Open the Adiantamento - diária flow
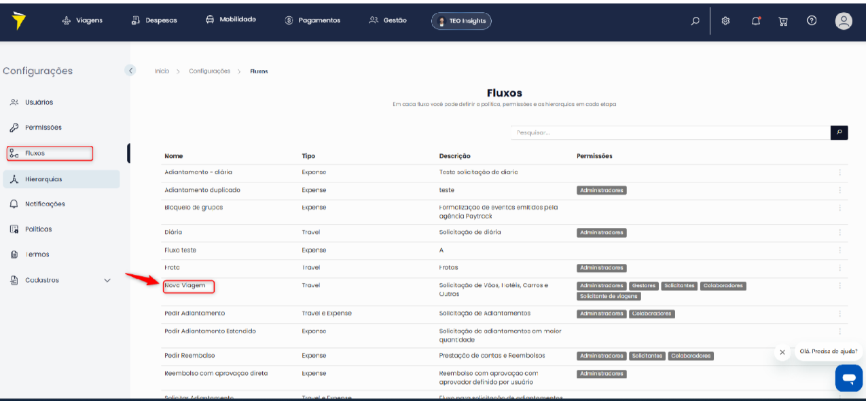 [198, 172]
